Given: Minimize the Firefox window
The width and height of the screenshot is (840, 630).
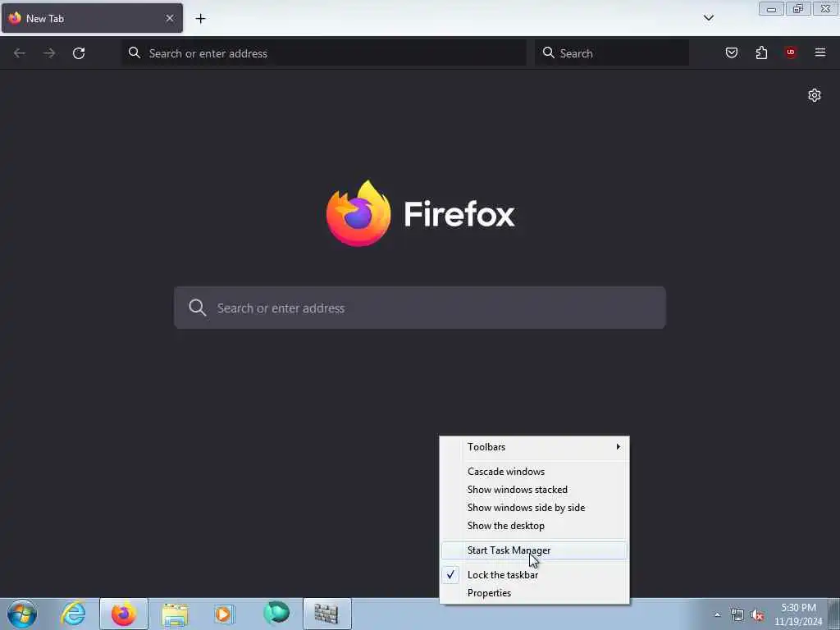Looking at the screenshot, I should tap(771, 8).
